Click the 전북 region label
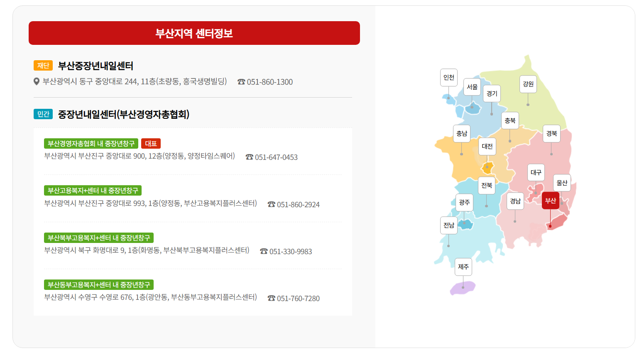 point(487,186)
